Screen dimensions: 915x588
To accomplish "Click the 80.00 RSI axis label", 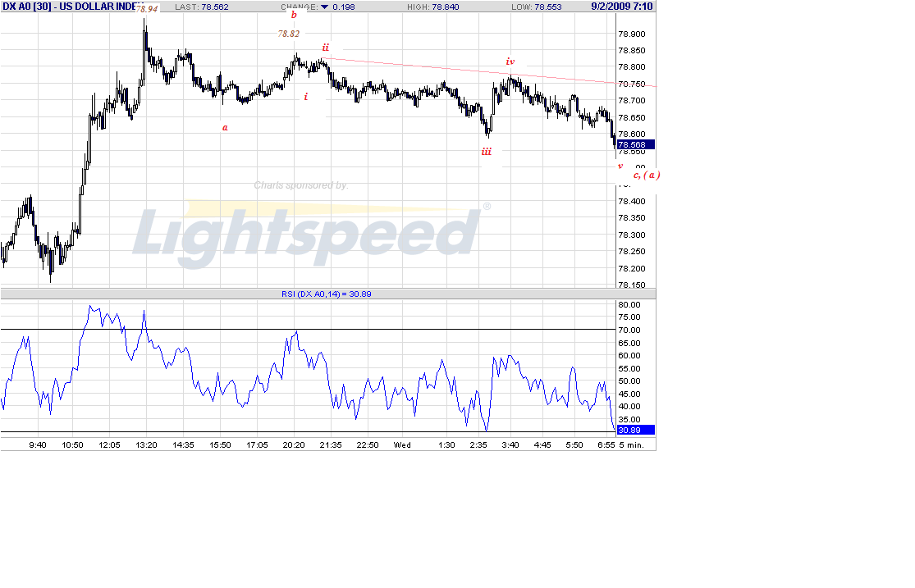I will pyautogui.click(x=629, y=304).
